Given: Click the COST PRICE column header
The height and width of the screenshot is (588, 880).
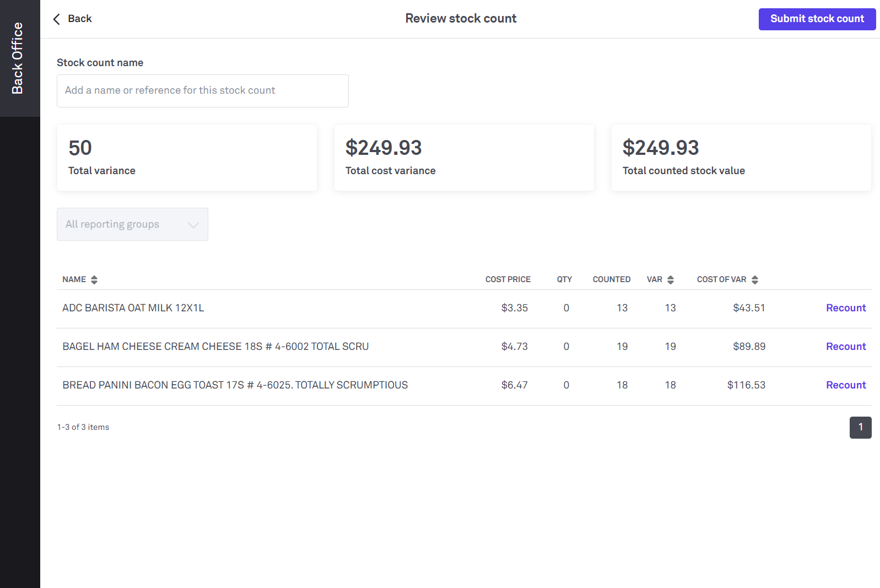Looking at the screenshot, I should (x=508, y=279).
